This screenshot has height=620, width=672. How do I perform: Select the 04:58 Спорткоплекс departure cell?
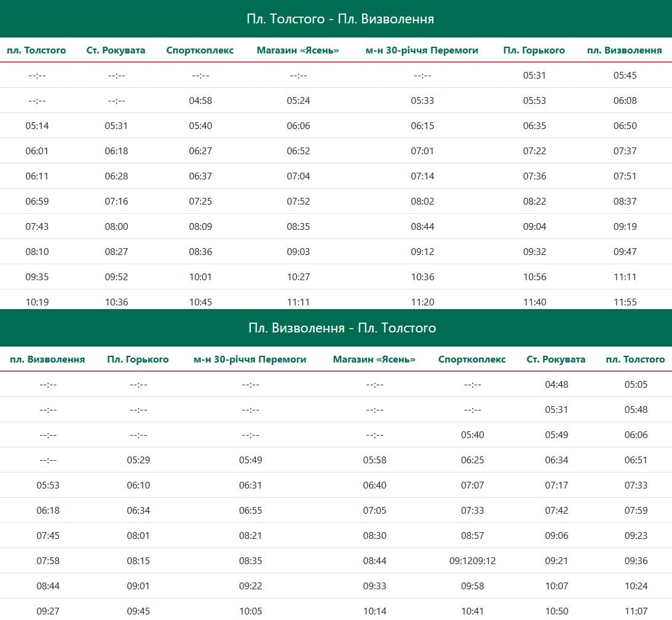tap(200, 101)
